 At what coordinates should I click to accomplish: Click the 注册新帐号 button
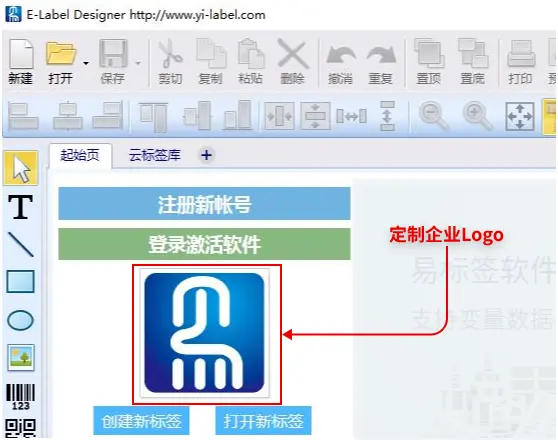click(x=204, y=204)
